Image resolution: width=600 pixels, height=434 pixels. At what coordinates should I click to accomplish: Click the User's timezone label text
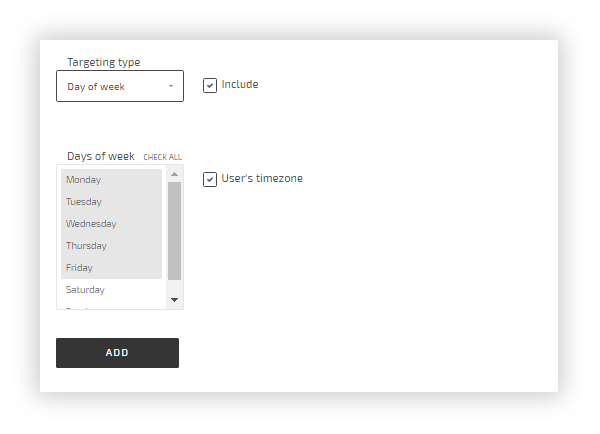(x=262, y=179)
